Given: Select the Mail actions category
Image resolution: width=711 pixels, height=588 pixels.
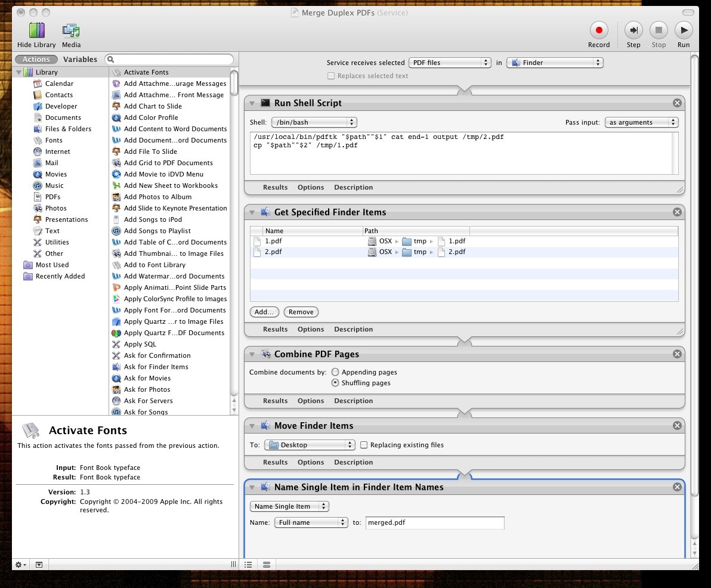Looking at the screenshot, I should (53, 163).
